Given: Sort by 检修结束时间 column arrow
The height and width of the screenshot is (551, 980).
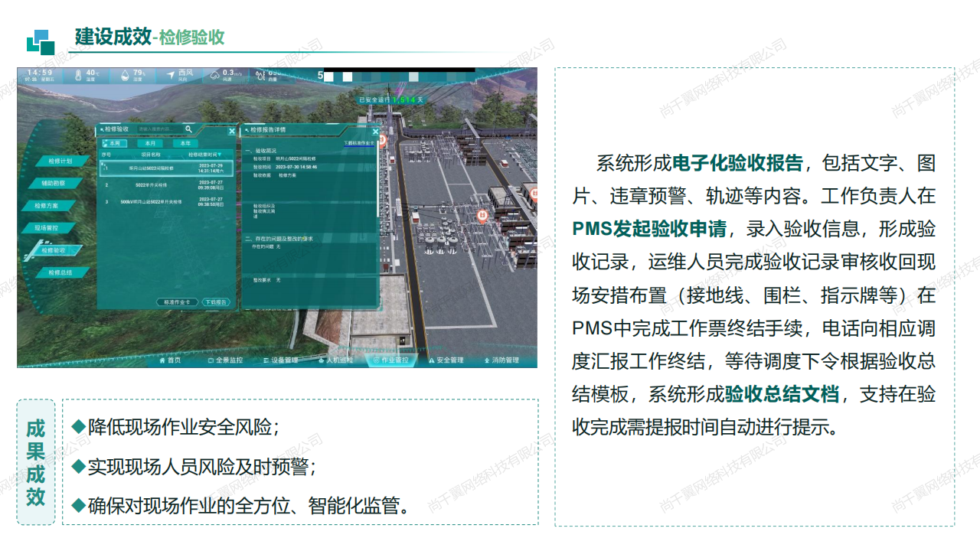Looking at the screenshot, I should tap(220, 155).
